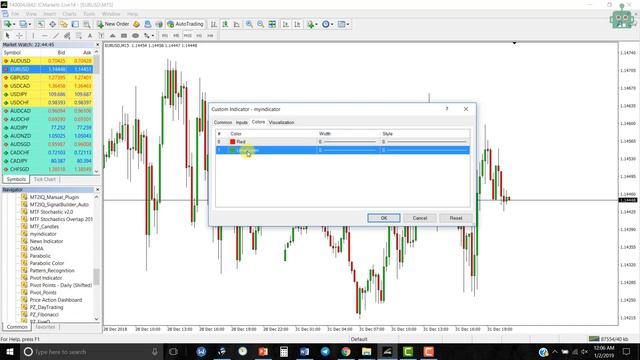640x360 pixels.
Task: Open the Periods clock dropdown
Action: pos(327,24)
